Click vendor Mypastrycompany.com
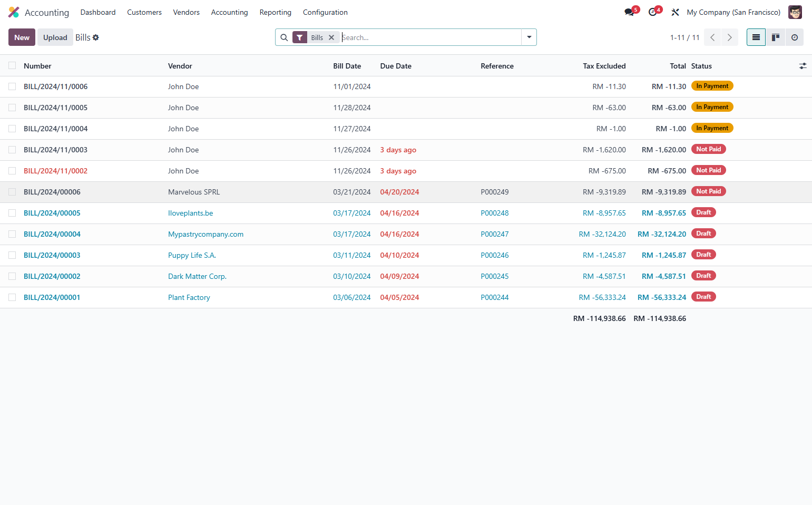 206,234
